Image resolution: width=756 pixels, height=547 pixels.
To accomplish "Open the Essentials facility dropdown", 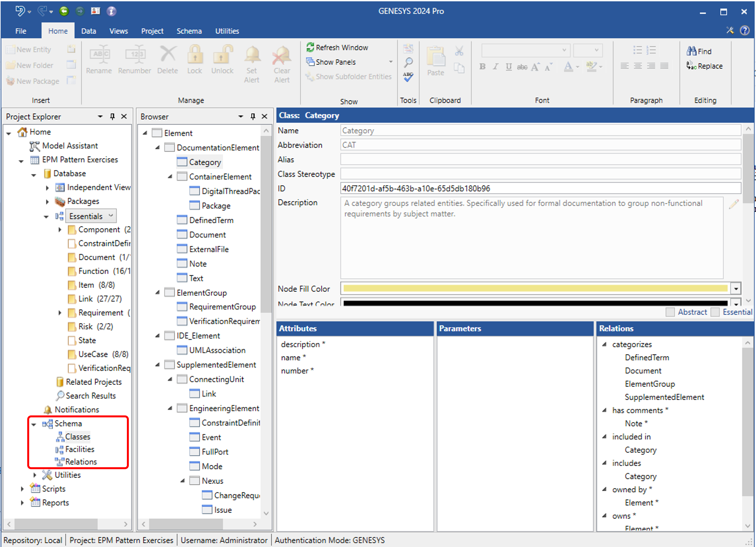I will 111,216.
